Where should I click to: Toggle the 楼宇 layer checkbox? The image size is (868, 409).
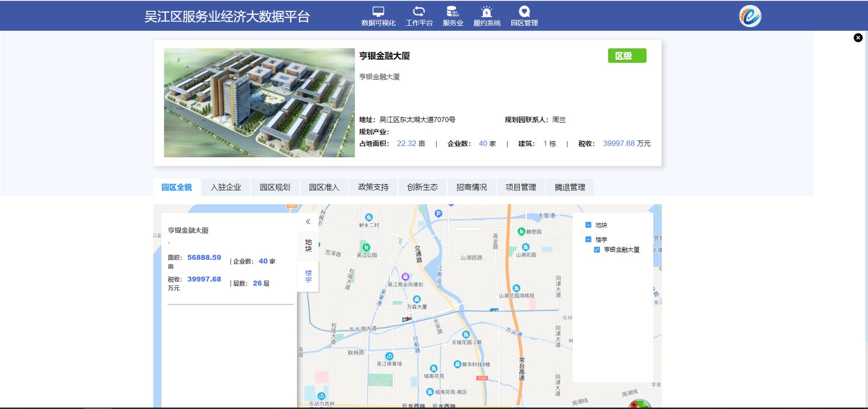(588, 239)
